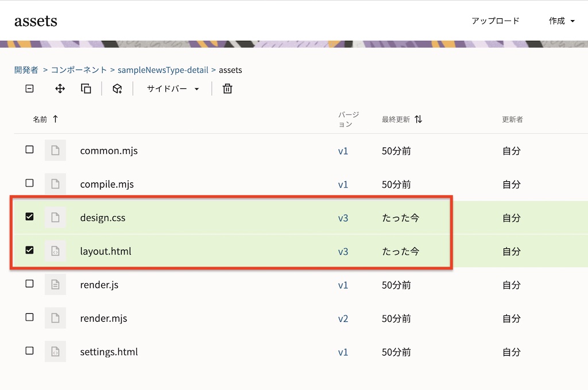Click the trash delete icon
Image resolution: width=588 pixels, height=390 pixels.
[227, 89]
